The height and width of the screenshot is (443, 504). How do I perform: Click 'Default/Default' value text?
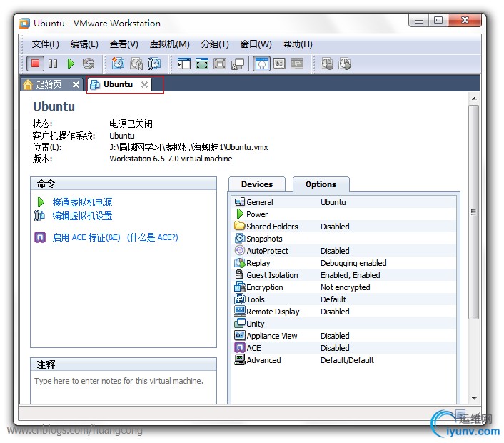347,360
